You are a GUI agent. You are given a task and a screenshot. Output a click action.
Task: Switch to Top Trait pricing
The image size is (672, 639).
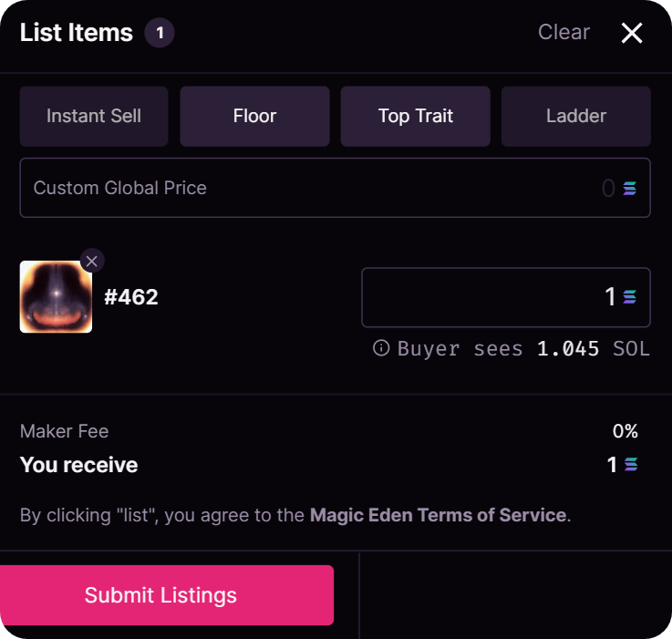(416, 117)
